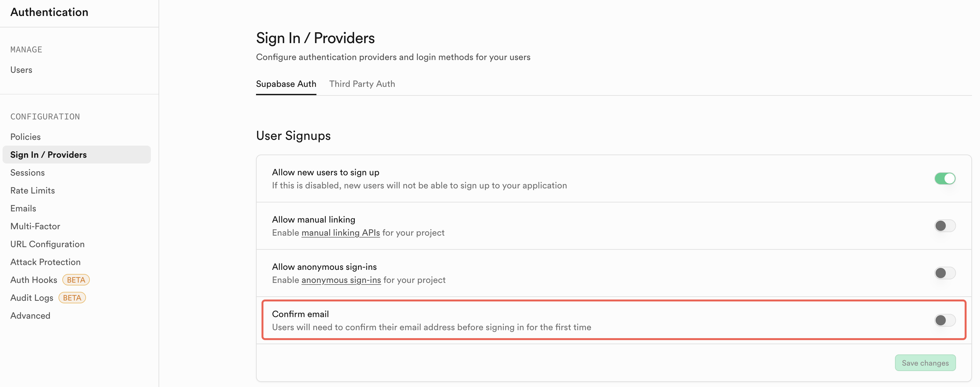Enable the Allow manual linking switch
980x387 pixels.
pyautogui.click(x=945, y=226)
